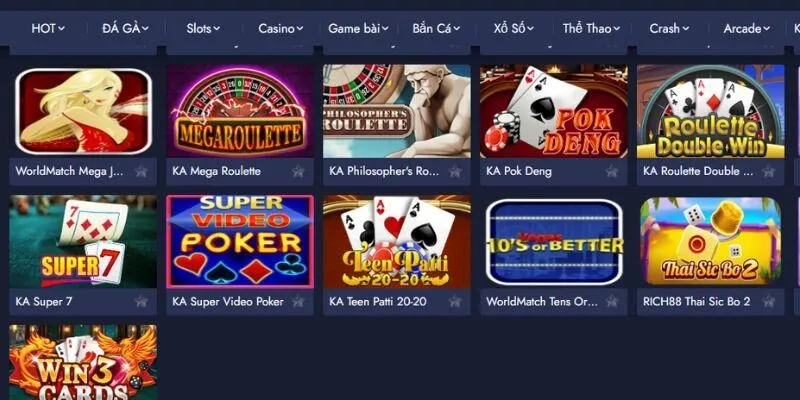Open the Win 3 Cards game thumbnail
The height and width of the screenshot is (400, 800).
click(x=83, y=362)
